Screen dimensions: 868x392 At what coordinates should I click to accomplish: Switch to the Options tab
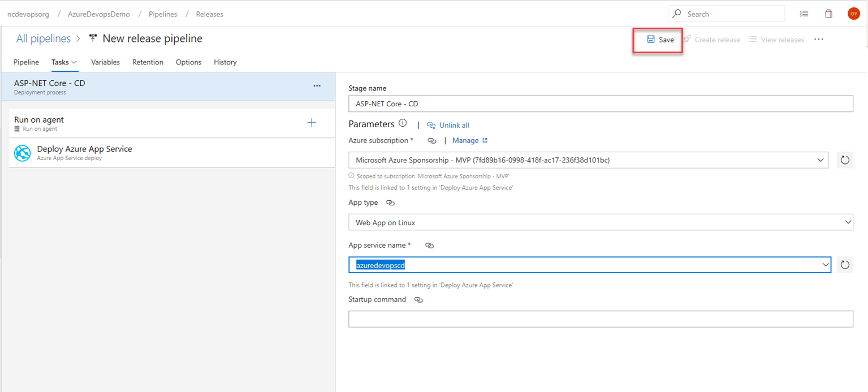tap(188, 62)
